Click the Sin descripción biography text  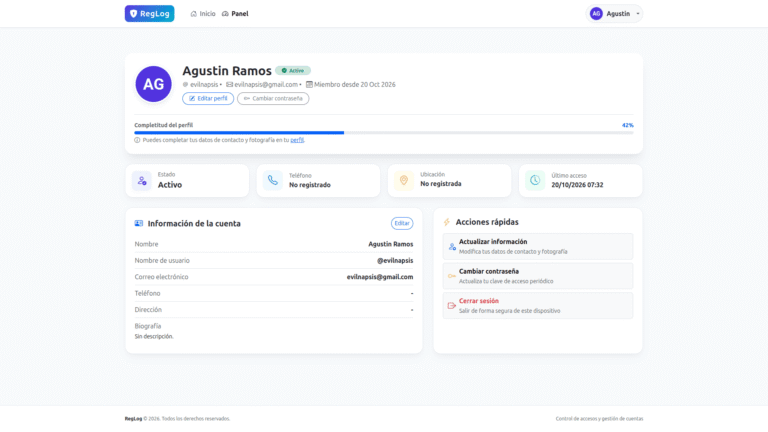[154, 336]
